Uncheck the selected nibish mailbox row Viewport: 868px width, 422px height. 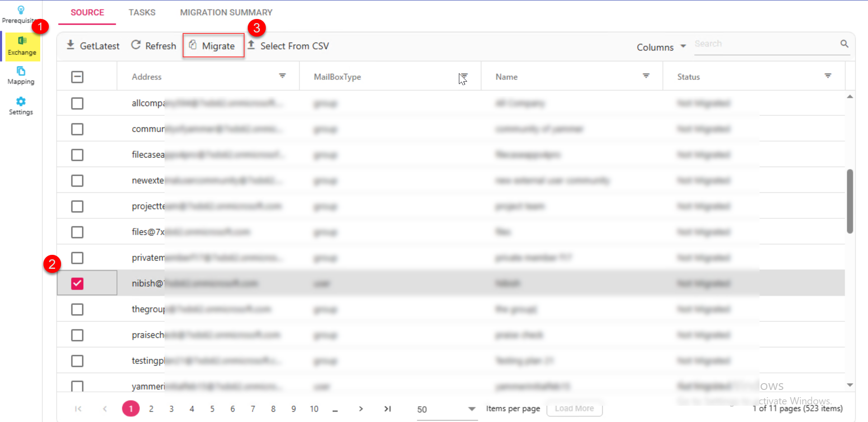[x=77, y=283]
